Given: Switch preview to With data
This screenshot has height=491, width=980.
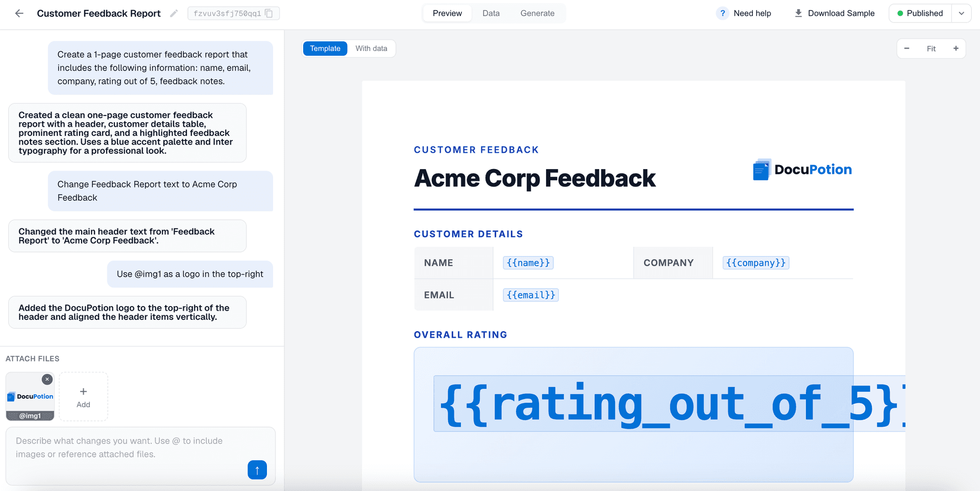Looking at the screenshot, I should (371, 49).
